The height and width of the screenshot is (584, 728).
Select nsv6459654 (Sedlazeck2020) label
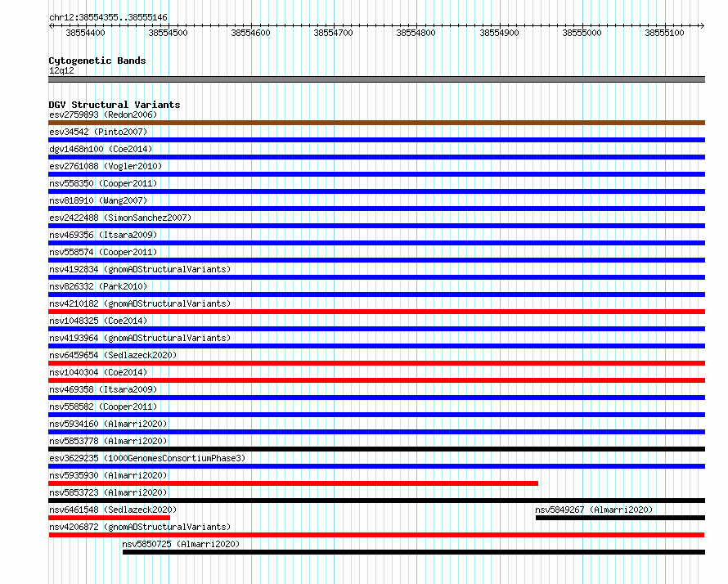(113, 355)
